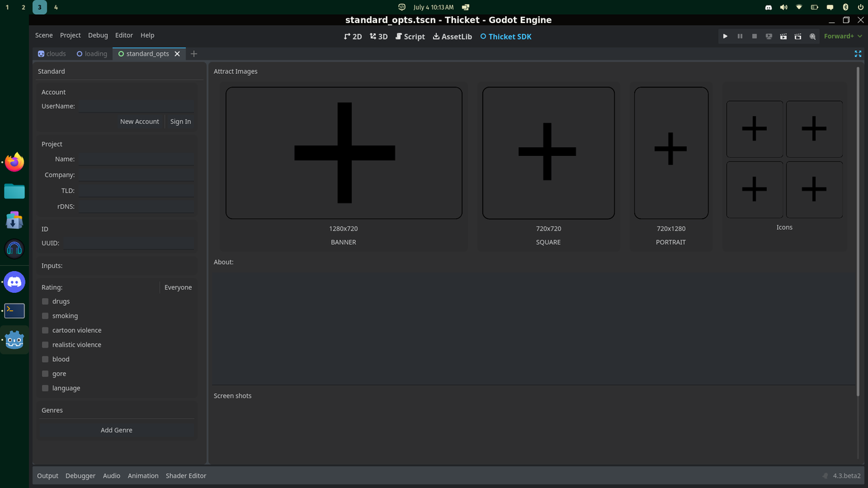
Task: Open the file manager folder in dock
Action: [x=14, y=192]
